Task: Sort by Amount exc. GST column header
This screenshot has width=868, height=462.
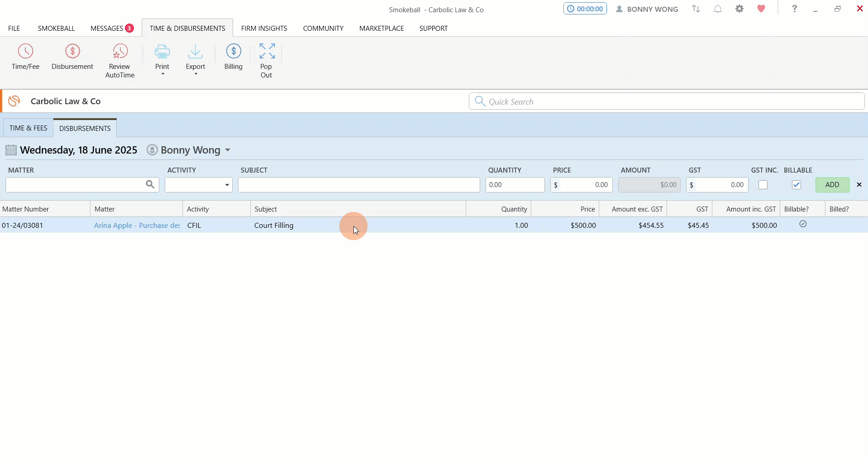Action: [x=633, y=209]
